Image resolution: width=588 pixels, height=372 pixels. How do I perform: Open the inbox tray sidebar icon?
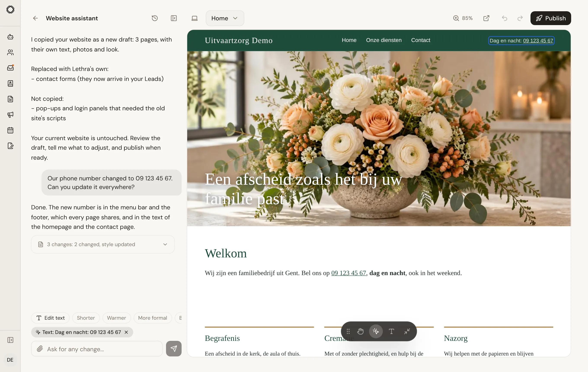click(10, 68)
